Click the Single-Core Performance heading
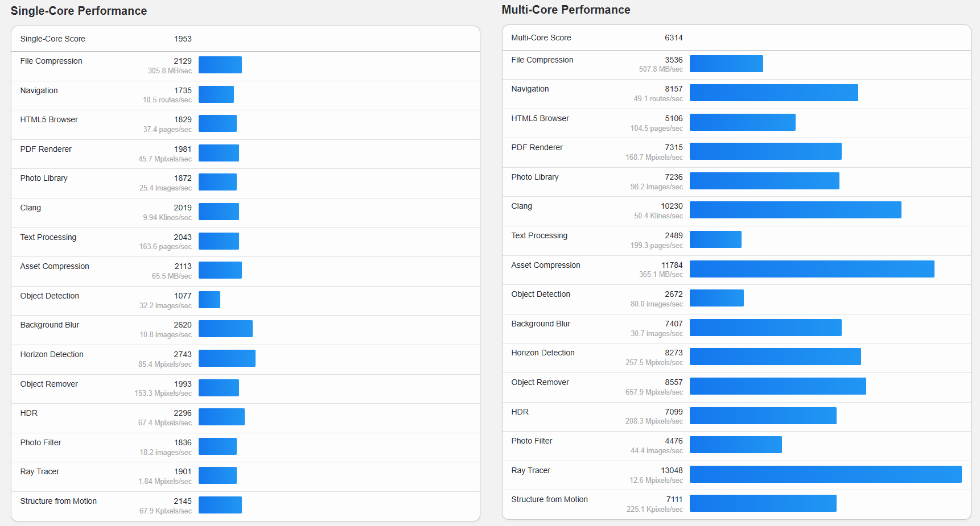Screen dimensions: 980x526 (79, 11)
